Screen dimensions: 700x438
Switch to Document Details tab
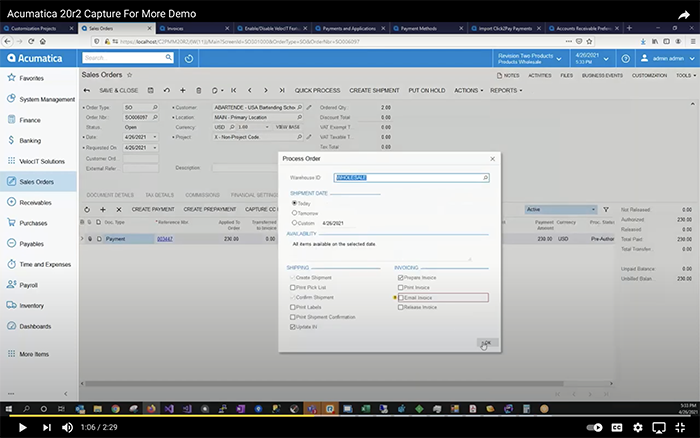(x=110, y=195)
